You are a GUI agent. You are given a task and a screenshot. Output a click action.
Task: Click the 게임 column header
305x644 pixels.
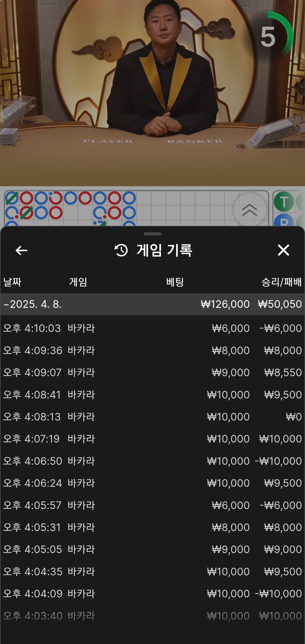point(78,282)
